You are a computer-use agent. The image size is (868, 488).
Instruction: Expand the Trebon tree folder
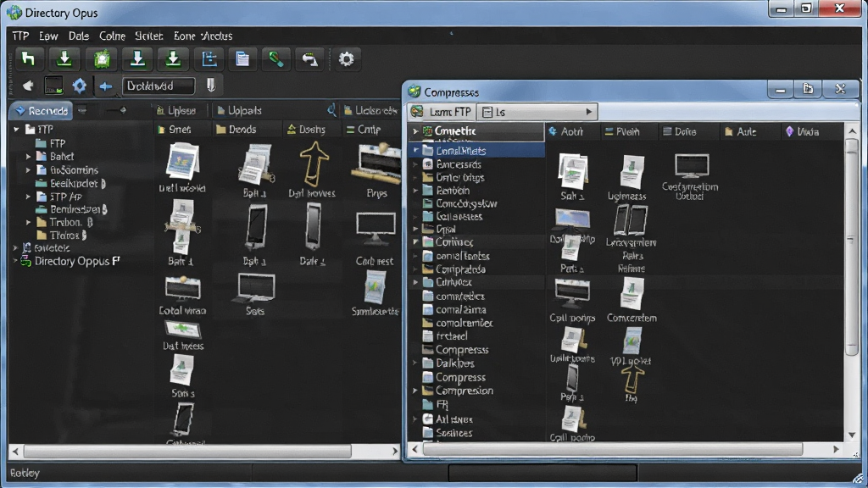point(28,223)
